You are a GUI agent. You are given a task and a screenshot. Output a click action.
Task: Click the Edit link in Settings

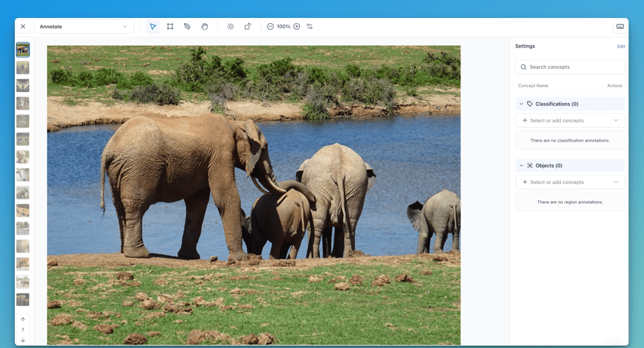click(621, 46)
